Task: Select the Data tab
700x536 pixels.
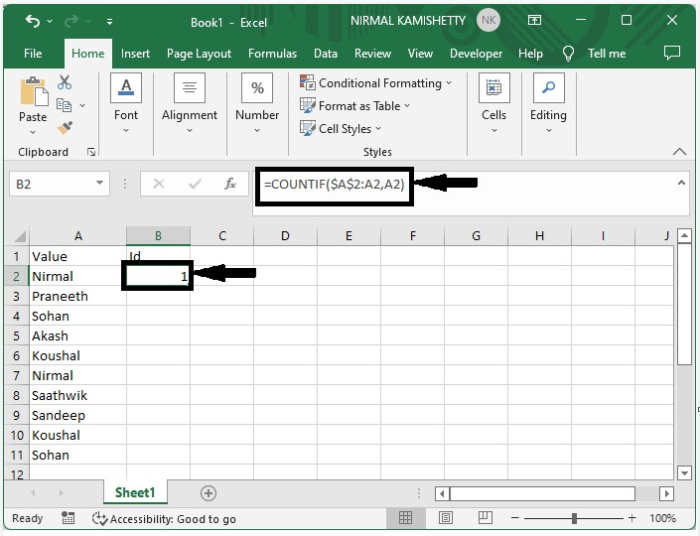Action: coord(325,54)
